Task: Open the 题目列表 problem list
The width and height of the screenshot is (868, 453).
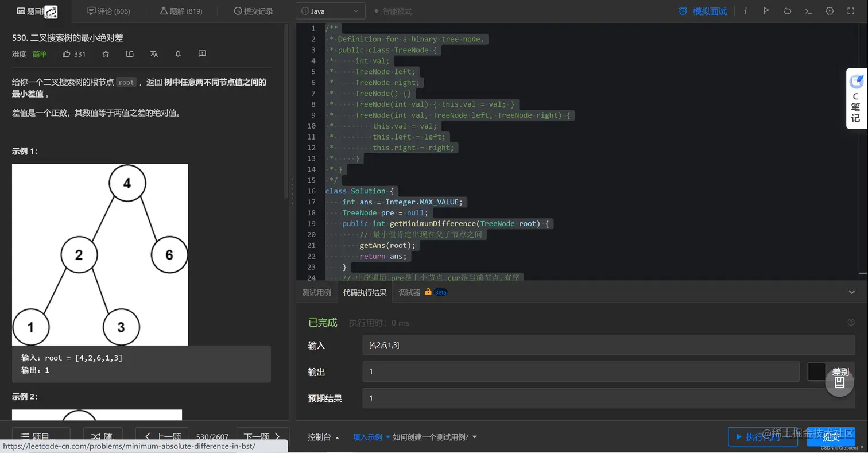Action: [x=41, y=437]
